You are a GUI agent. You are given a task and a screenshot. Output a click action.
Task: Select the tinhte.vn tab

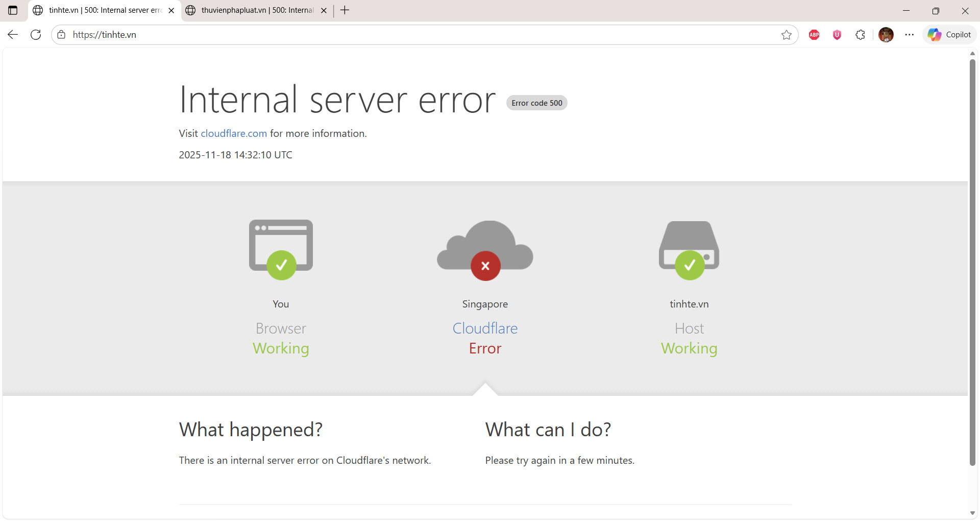102,10
